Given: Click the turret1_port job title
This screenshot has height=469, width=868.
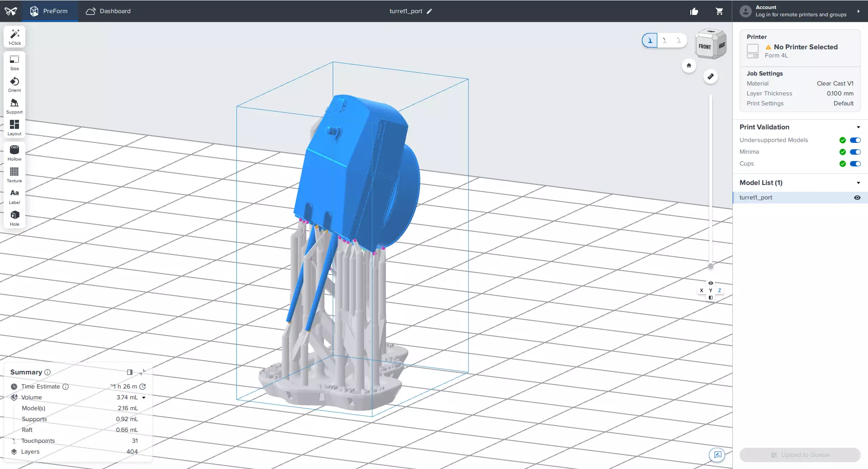Looking at the screenshot, I should pyautogui.click(x=406, y=11).
